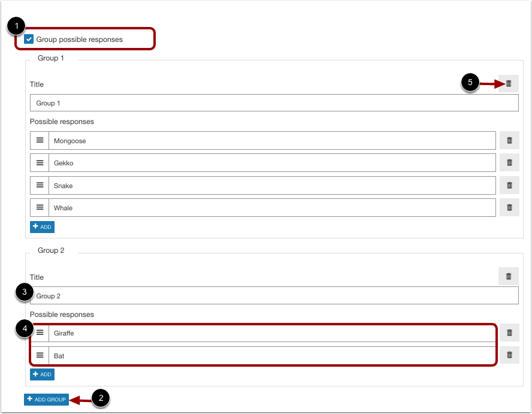
Task: Remove the Giraffe response with trash icon
Action: tap(509, 333)
